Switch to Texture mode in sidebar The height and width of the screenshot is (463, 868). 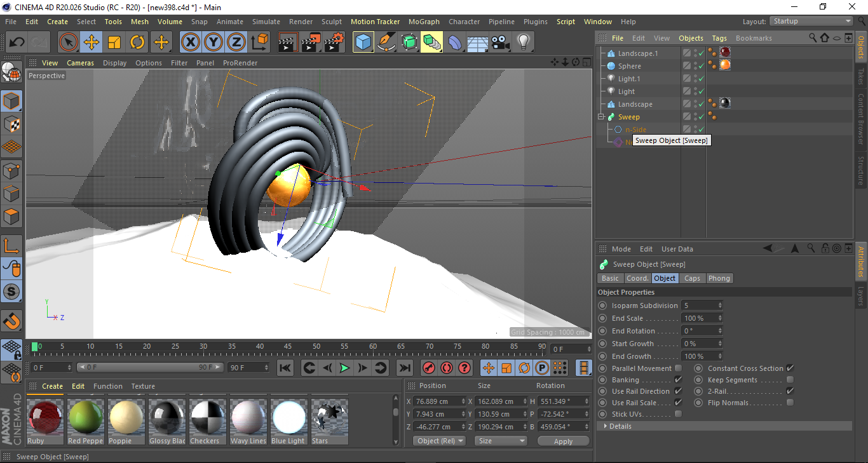point(11,124)
